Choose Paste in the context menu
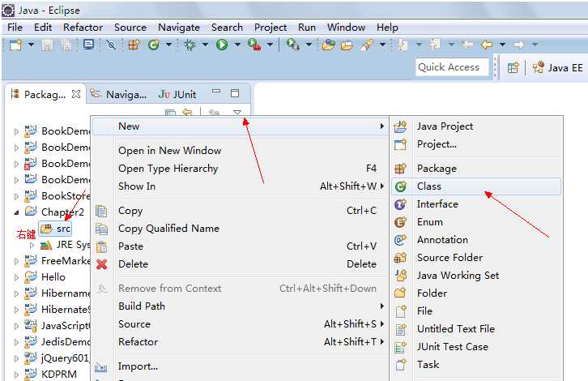 coord(240,246)
